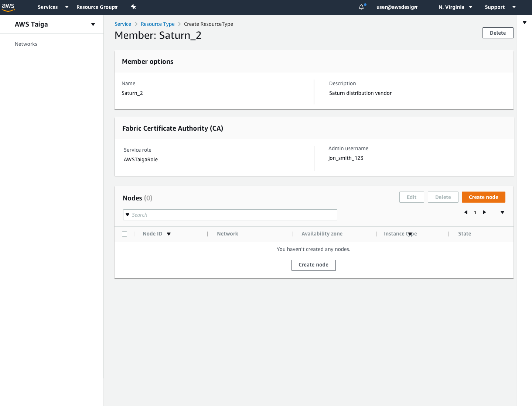This screenshot has width=532, height=406.
Task: Toggle the select-all checkbox in Nodes table
Action: (x=125, y=234)
